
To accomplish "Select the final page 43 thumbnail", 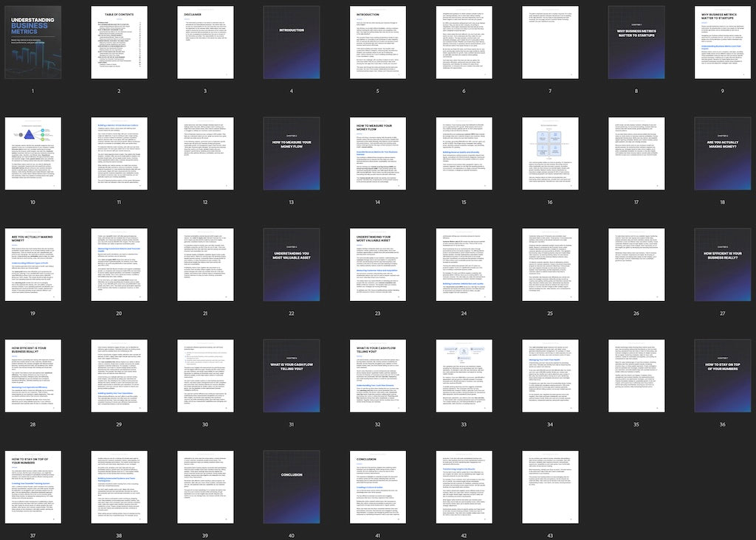I will (550, 485).
